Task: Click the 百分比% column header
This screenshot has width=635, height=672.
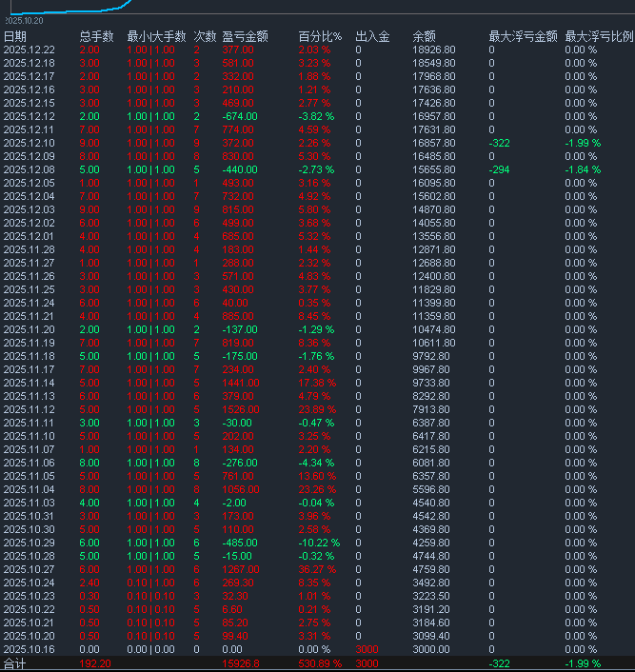Action: point(320,36)
